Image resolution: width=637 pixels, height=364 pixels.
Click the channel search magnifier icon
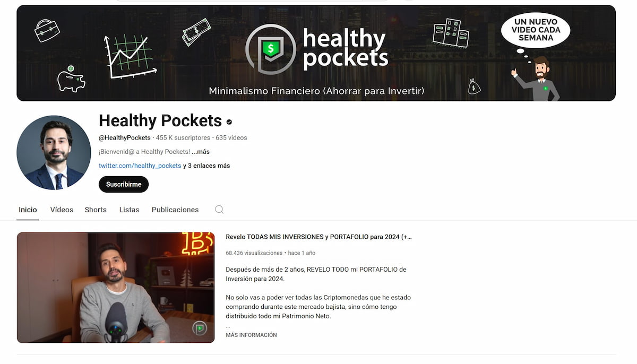pos(219,210)
